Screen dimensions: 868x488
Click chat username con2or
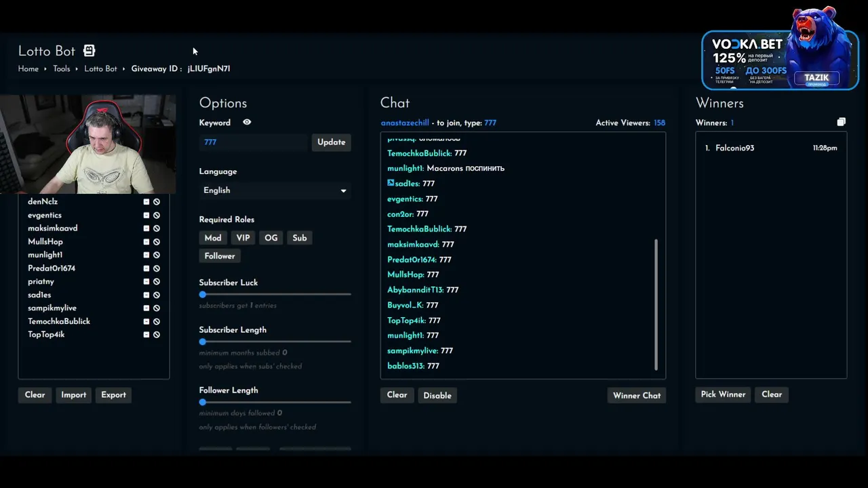[400, 214]
